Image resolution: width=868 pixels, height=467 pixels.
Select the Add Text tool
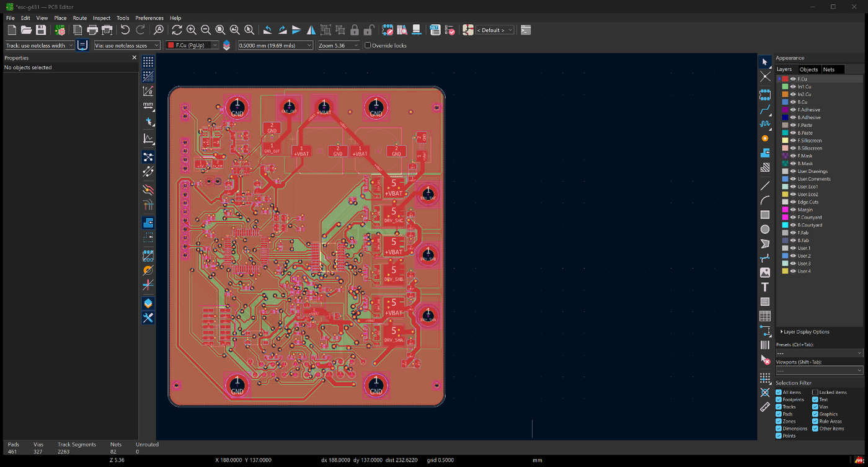coord(765,287)
